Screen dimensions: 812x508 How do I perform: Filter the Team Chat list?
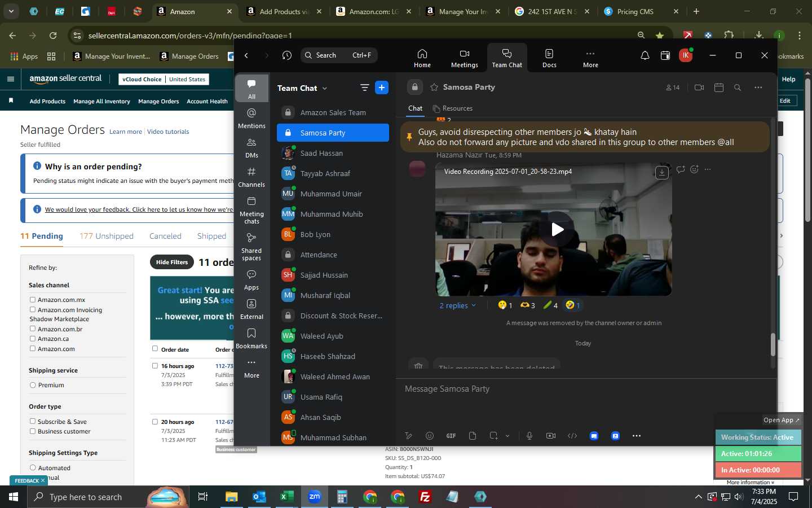pyautogui.click(x=364, y=87)
